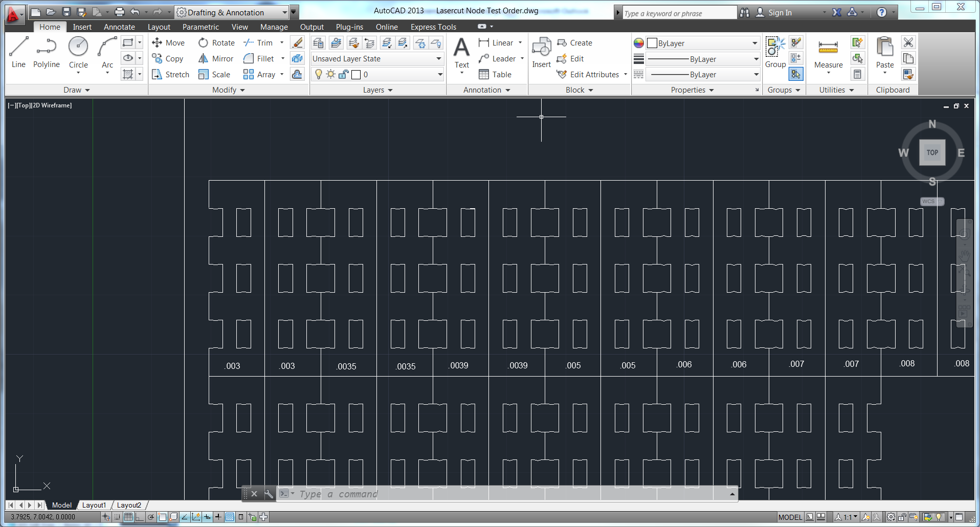Viewport: 980px width, 527px height.
Task: Select the Circle tool
Action: [78, 52]
